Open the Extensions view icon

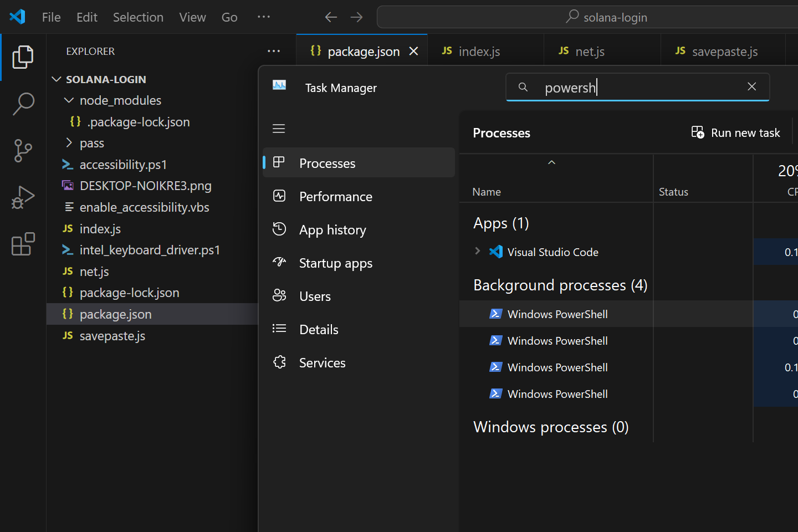23,244
